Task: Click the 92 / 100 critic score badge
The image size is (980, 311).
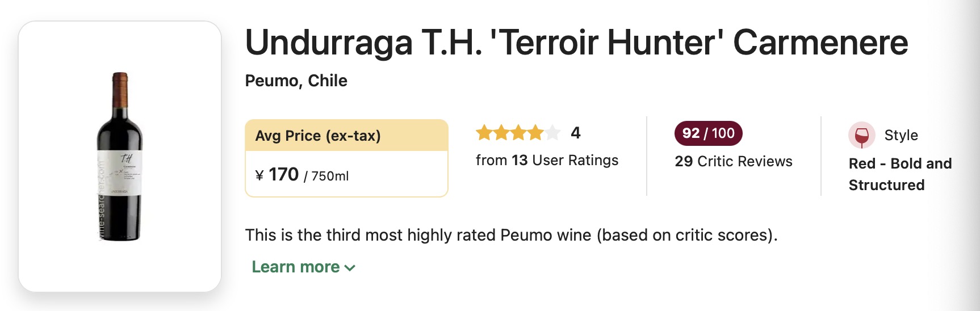Action: pyautogui.click(x=708, y=133)
